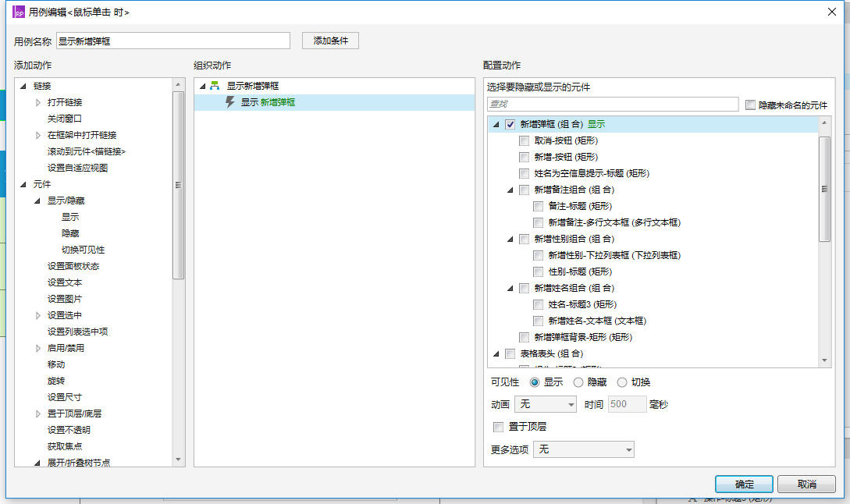Click the 添加动作 list scroll-down arrow

pos(178,460)
